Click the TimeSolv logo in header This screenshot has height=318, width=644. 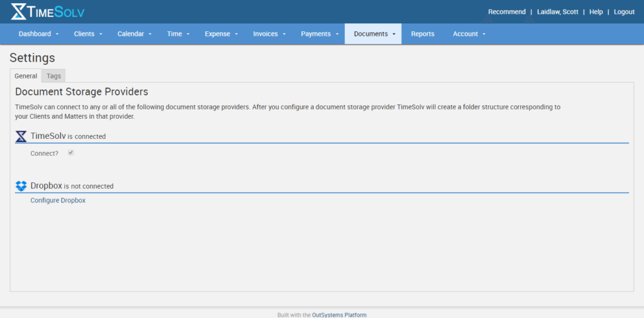point(48,11)
